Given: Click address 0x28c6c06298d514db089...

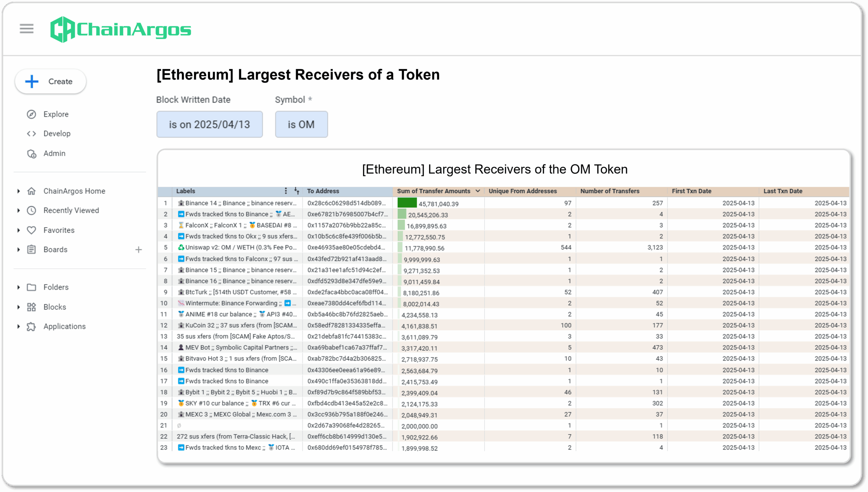Looking at the screenshot, I should coord(347,203).
